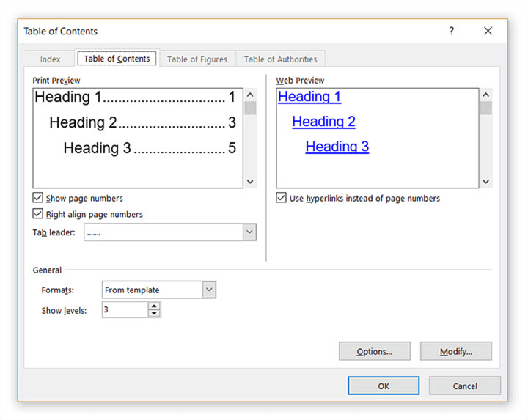This screenshot has width=528, height=420.
Task: Cancel the Table of Contents dialog
Action: [x=465, y=386]
